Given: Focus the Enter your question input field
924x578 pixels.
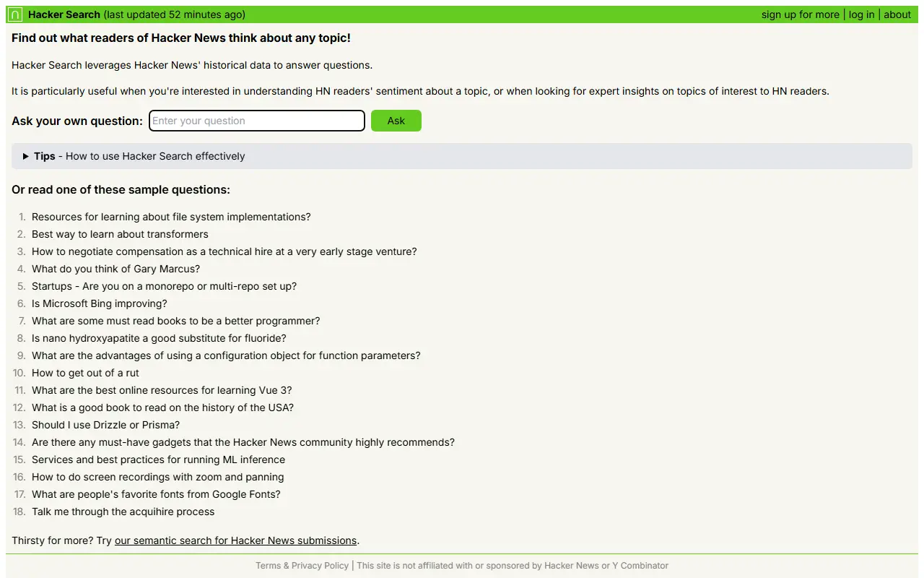Looking at the screenshot, I should coord(257,121).
